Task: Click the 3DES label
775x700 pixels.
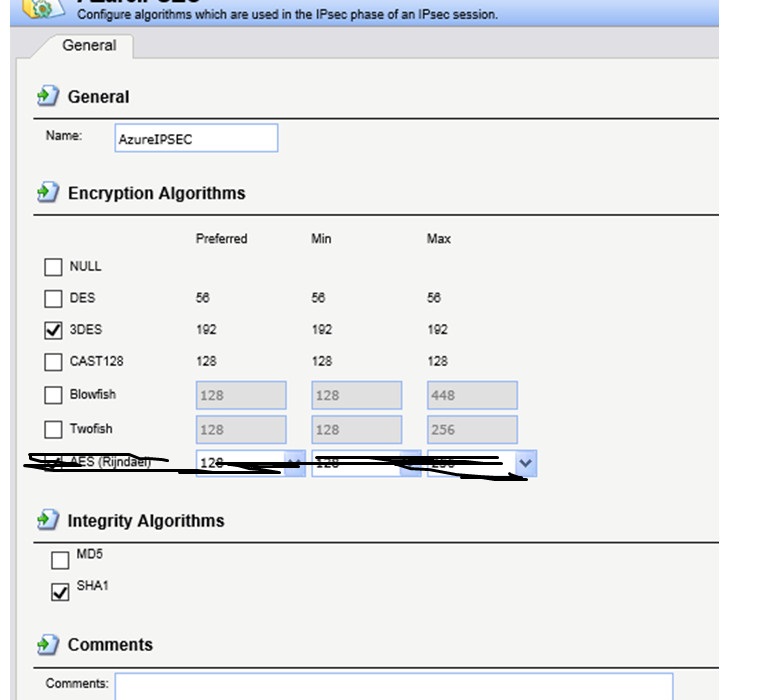Action: pos(86,330)
